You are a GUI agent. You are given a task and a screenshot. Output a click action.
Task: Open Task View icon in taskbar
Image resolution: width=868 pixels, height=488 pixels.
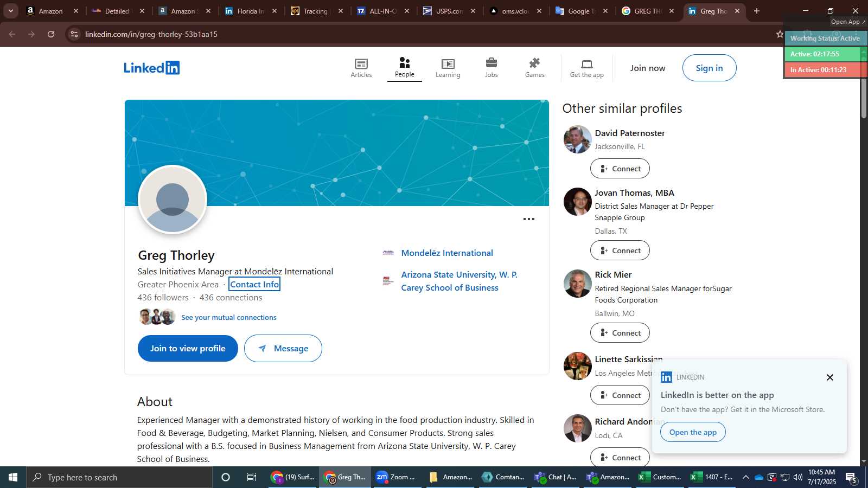pyautogui.click(x=252, y=477)
